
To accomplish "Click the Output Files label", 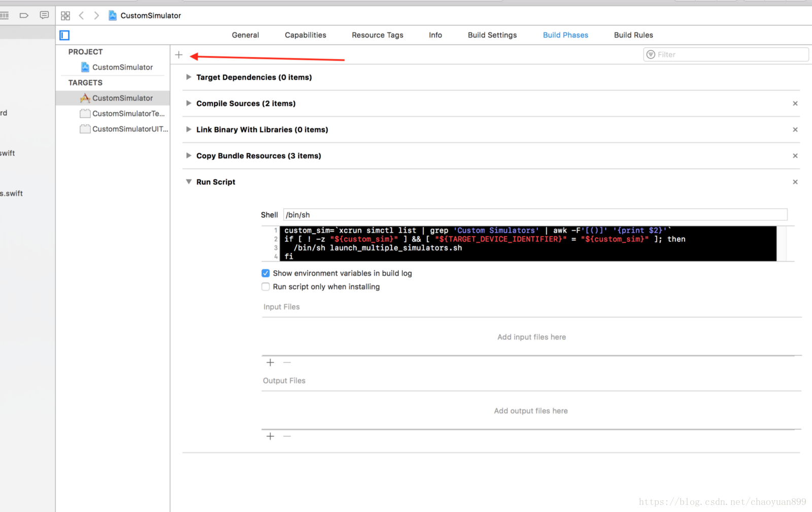I will (x=284, y=380).
